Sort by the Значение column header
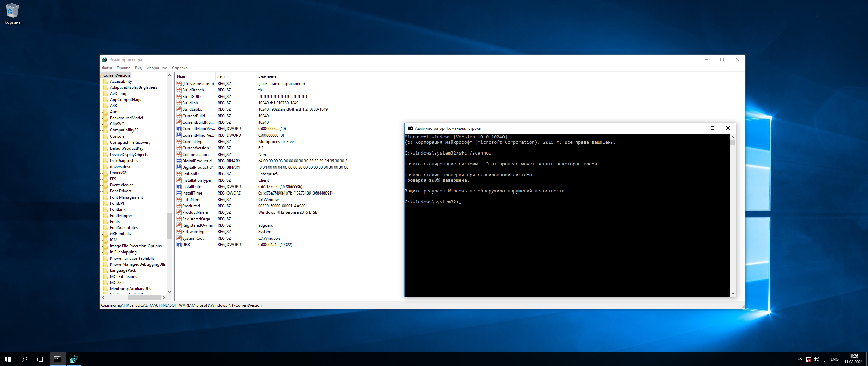Viewport: 868px width, 366px height. pos(305,76)
